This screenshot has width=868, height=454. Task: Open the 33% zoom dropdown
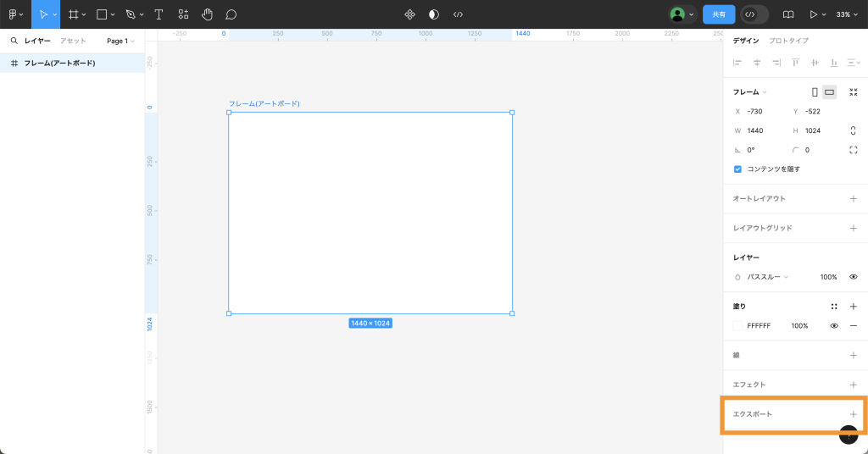(x=846, y=14)
